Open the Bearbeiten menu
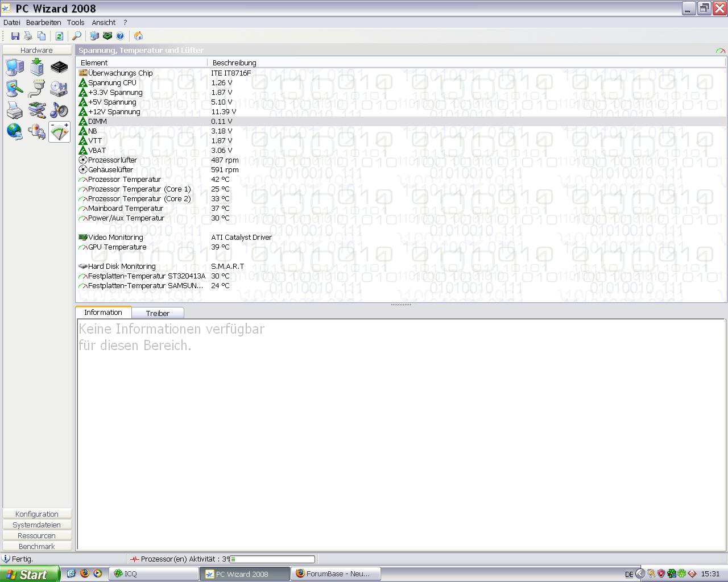Image resolution: width=728 pixels, height=582 pixels. click(44, 23)
